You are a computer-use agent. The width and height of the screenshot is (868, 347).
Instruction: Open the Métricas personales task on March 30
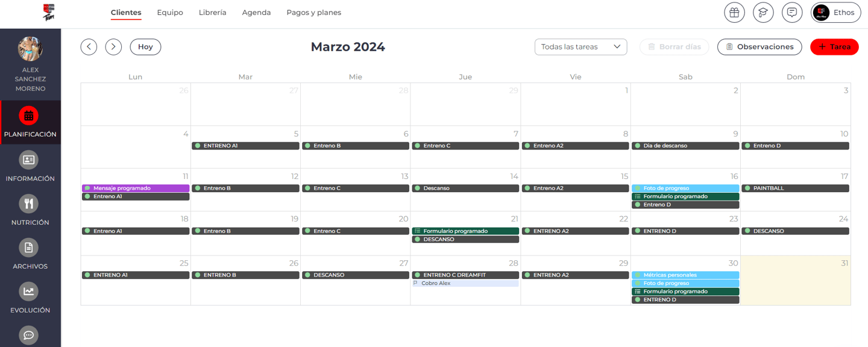685,275
